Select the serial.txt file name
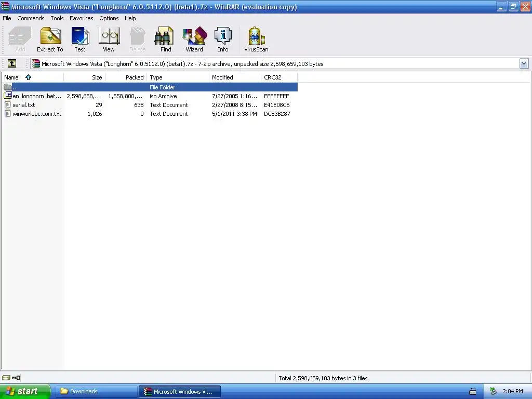Viewport: 532px width, 399px height. [x=24, y=105]
